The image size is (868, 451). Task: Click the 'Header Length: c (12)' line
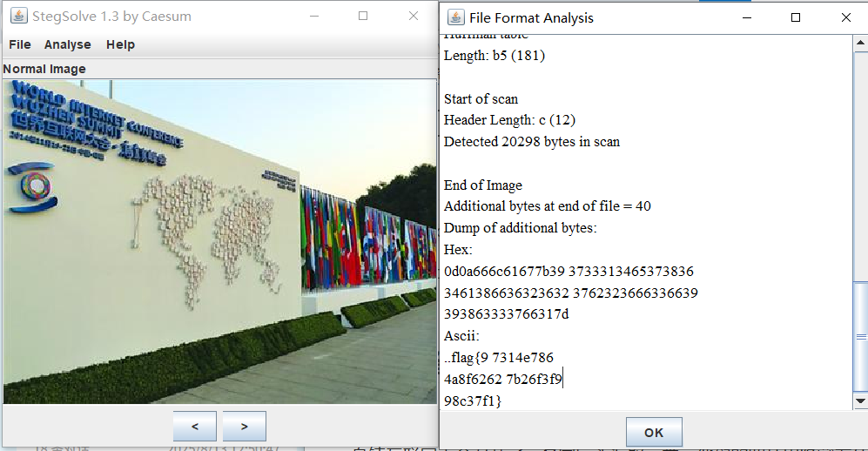pos(510,120)
